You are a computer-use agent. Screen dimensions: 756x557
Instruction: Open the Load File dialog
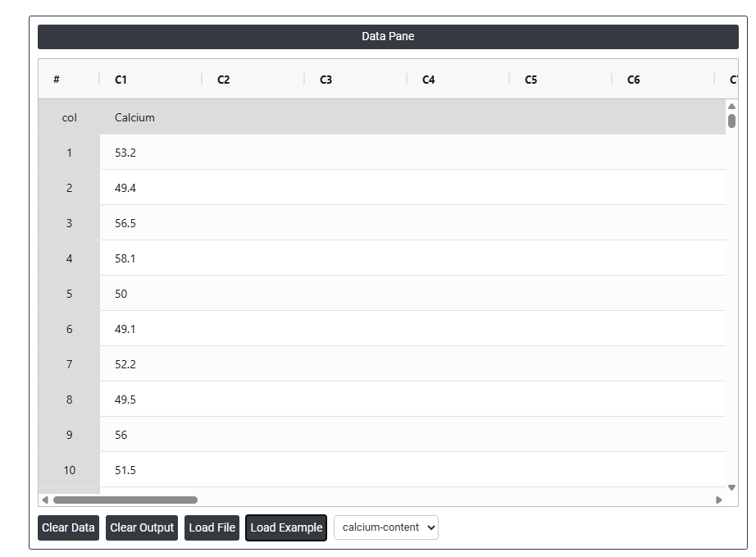click(x=212, y=527)
